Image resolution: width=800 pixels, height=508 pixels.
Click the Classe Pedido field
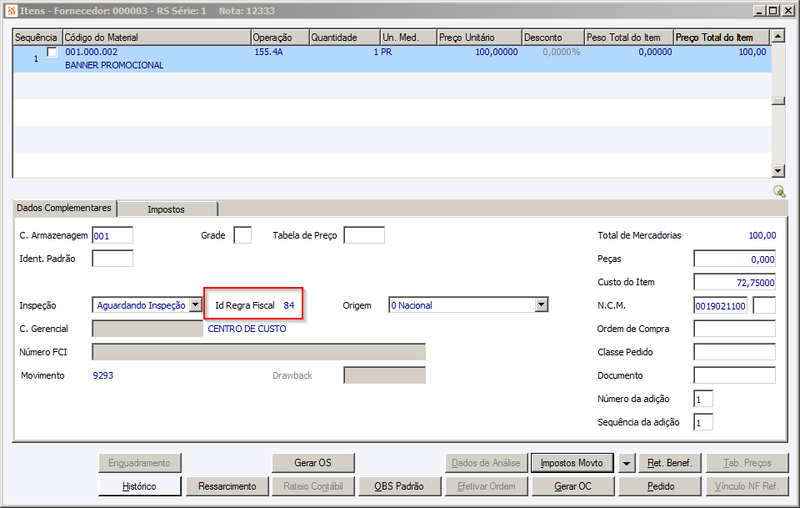pyautogui.click(x=735, y=352)
